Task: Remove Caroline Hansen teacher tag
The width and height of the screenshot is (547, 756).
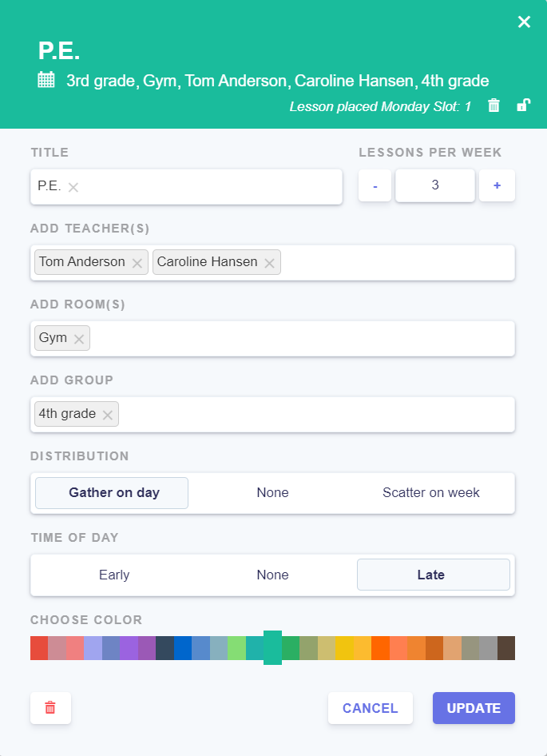Action: pyautogui.click(x=269, y=263)
